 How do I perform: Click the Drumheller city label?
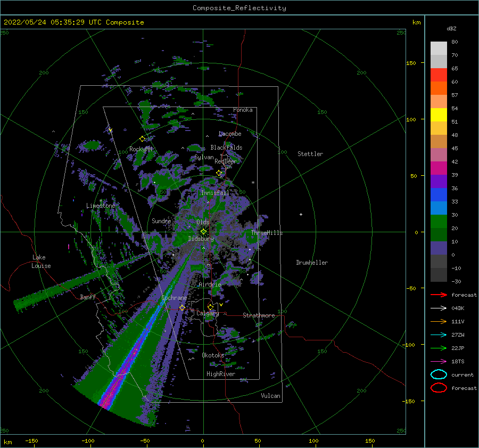[312, 263]
